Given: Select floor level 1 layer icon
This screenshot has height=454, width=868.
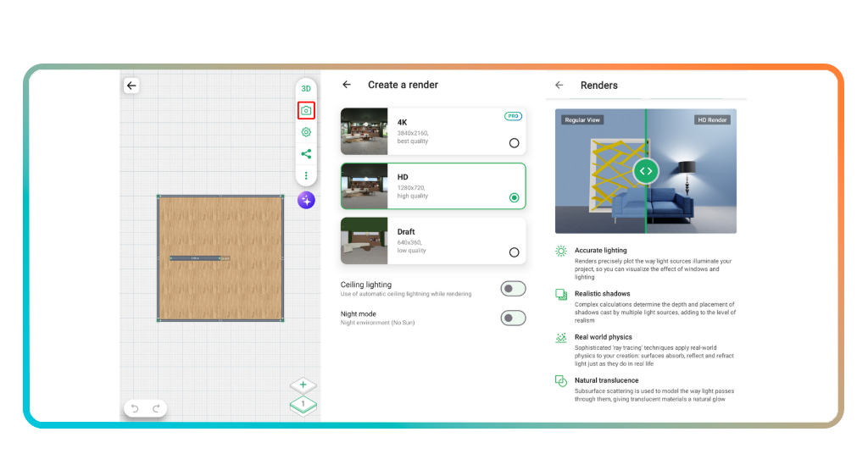Looking at the screenshot, I should pyautogui.click(x=303, y=406).
